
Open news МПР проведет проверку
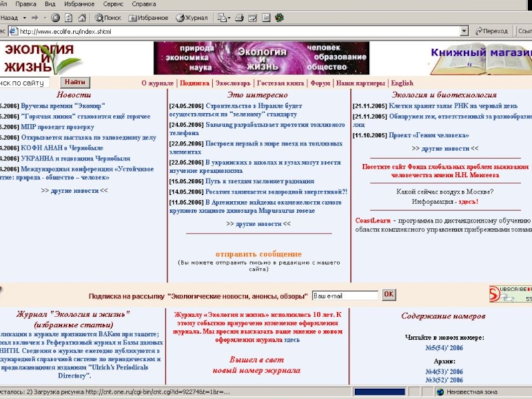pos(57,127)
